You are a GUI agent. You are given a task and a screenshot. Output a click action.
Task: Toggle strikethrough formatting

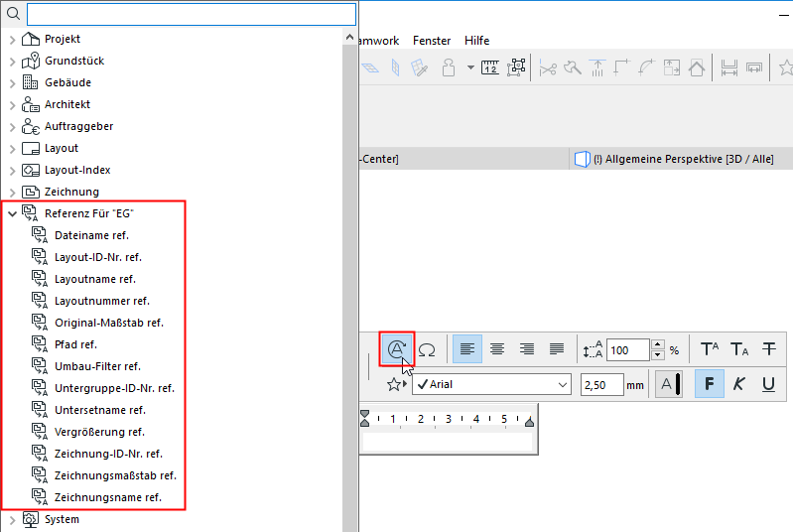click(769, 349)
